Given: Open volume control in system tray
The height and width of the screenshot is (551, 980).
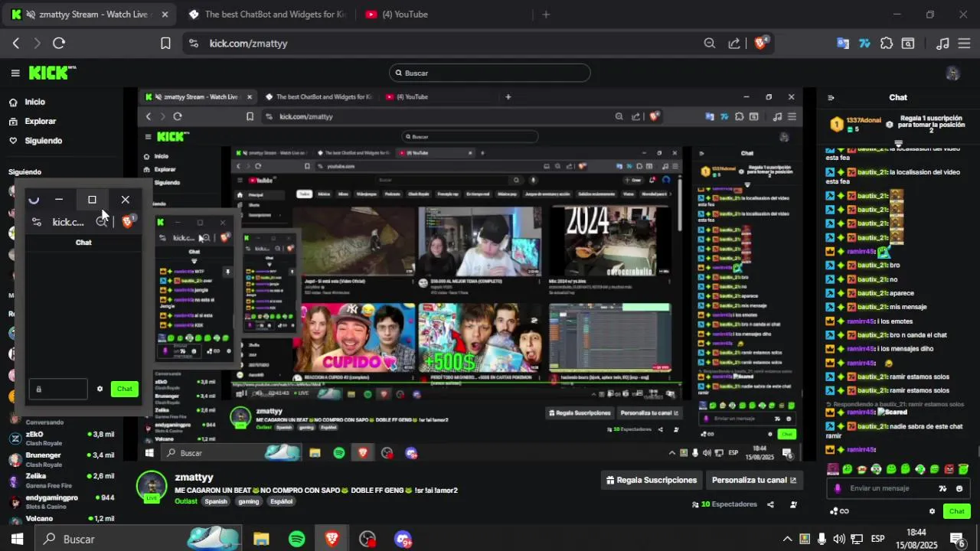Looking at the screenshot, I should coord(839,539).
